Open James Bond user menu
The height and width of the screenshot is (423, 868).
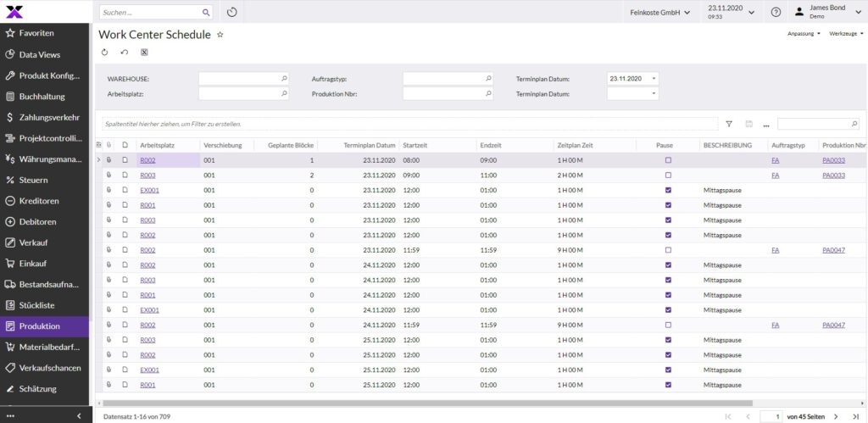pyautogui.click(x=828, y=12)
